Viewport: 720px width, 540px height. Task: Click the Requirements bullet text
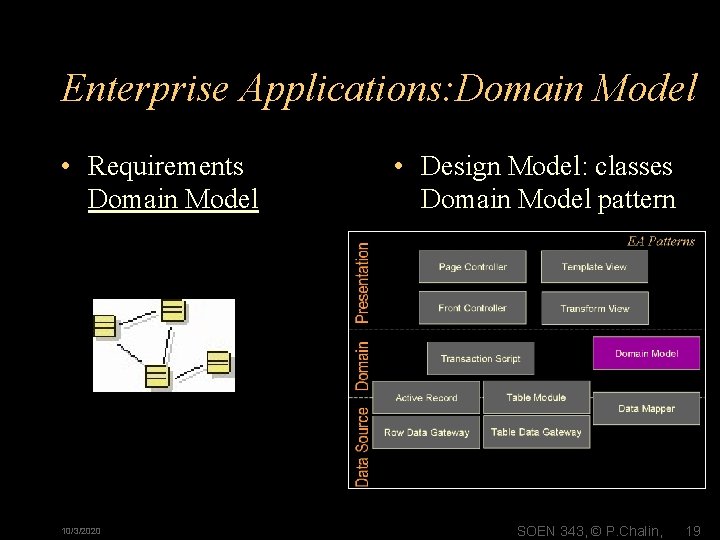(165, 166)
